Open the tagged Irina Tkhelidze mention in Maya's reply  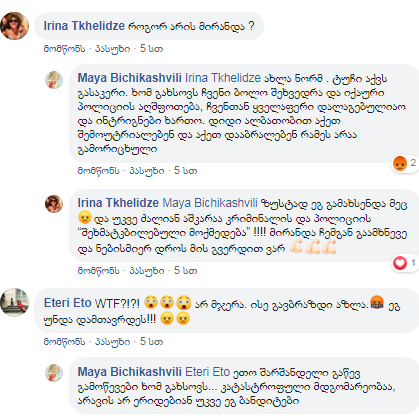tap(223, 78)
